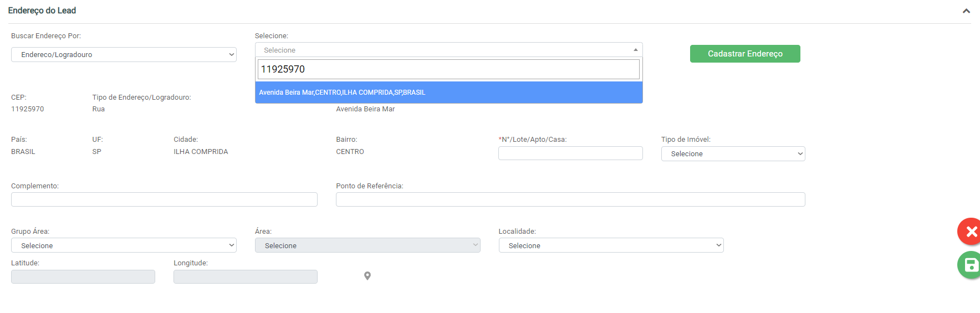Click into the Complemento text field
The height and width of the screenshot is (313, 980).
164,199
